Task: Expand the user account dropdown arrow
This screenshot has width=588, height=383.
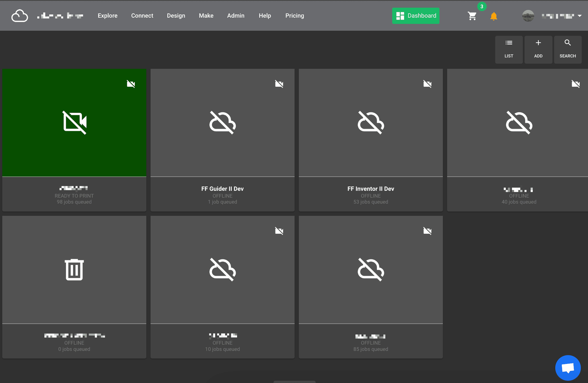Action: coord(580,16)
